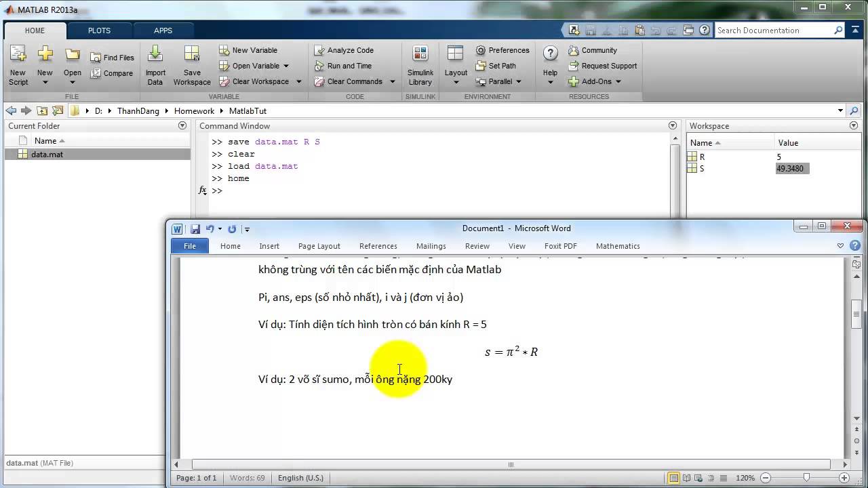868x488 pixels.
Task: Click the Word Help question icon
Action: [855, 245]
